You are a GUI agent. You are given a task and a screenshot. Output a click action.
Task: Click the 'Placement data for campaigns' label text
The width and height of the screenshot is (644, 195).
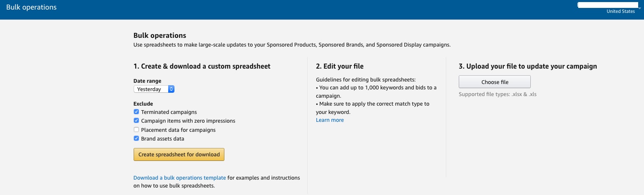pos(178,130)
